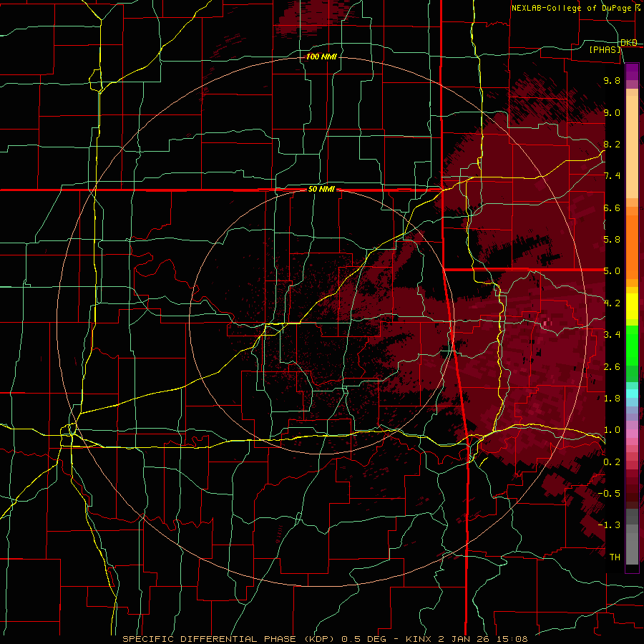Click the 3.4 legend value
The width and height of the screenshot is (644, 644).
[612, 335]
